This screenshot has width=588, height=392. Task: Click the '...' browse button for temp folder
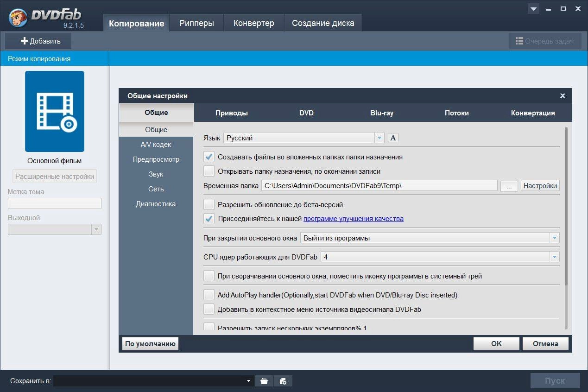(x=509, y=186)
